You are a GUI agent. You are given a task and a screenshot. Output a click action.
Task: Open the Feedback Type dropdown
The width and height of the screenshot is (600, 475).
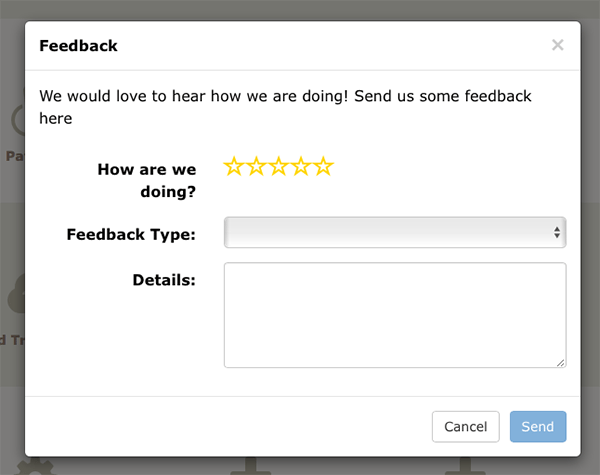pos(395,232)
